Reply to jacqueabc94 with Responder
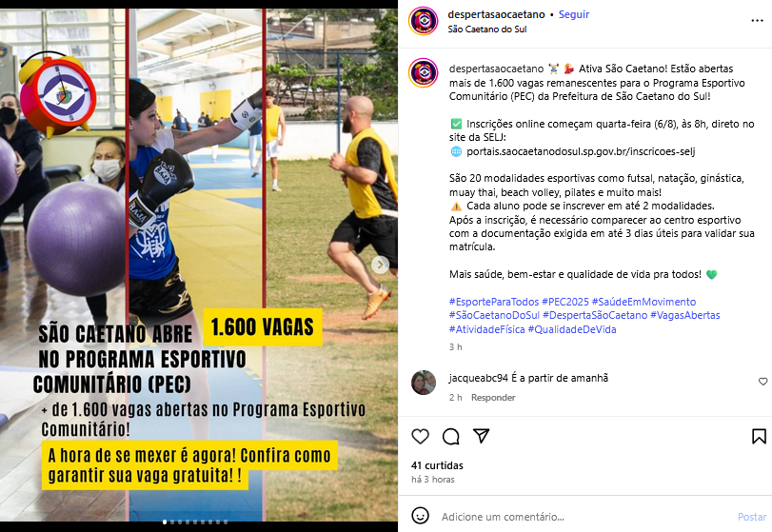 493,398
